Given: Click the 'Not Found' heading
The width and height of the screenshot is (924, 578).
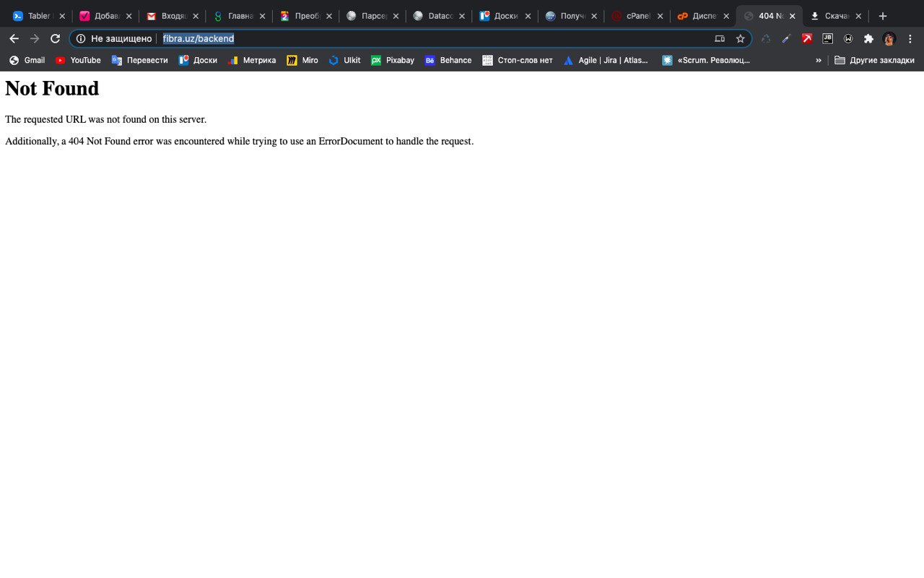Looking at the screenshot, I should tap(52, 88).
